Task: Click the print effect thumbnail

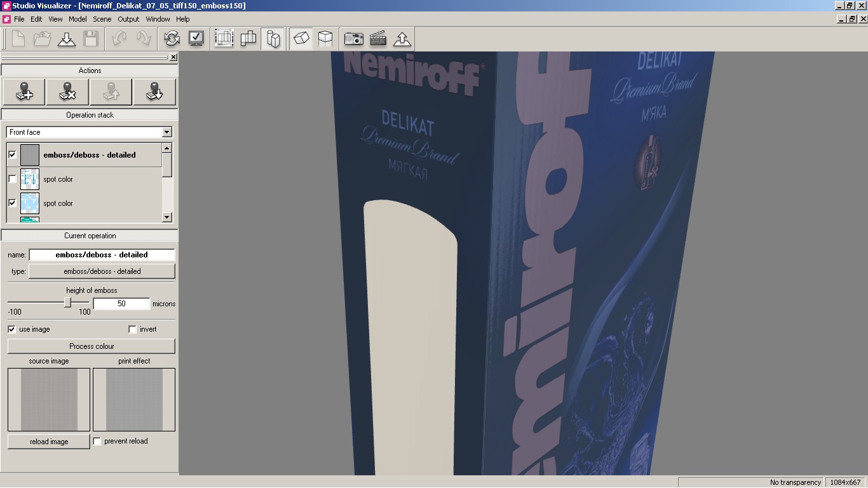Action: click(134, 399)
